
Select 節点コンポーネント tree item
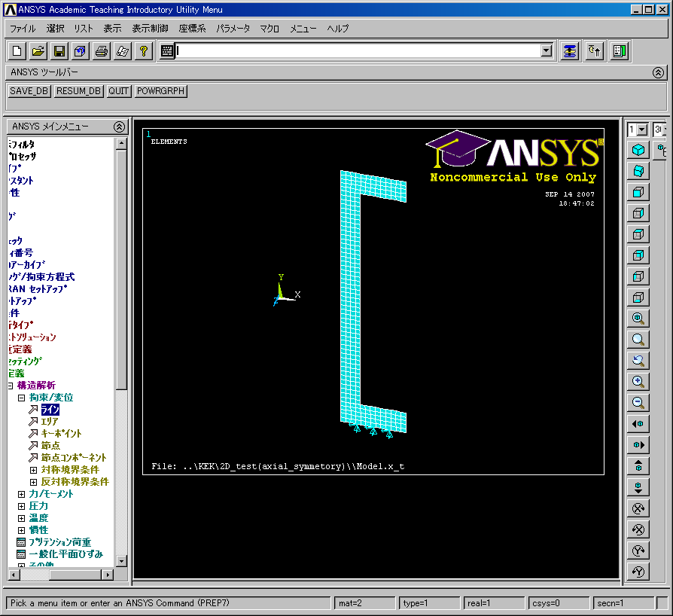click(73, 458)
